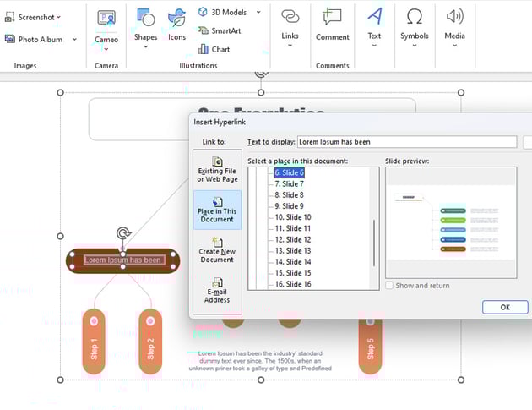Expand the Links dropdown chevron
The height and width of the screenshot is (410, 532).
290,45
